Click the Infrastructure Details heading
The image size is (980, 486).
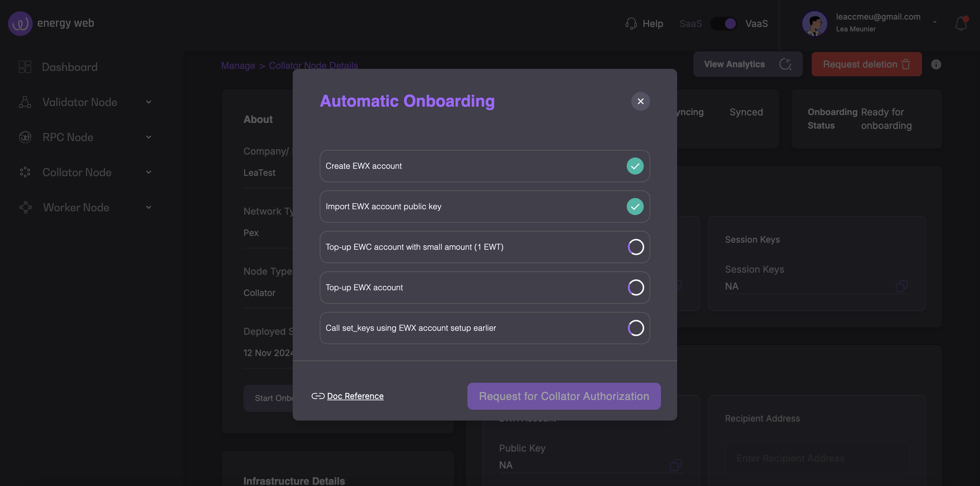click(294, 481)
